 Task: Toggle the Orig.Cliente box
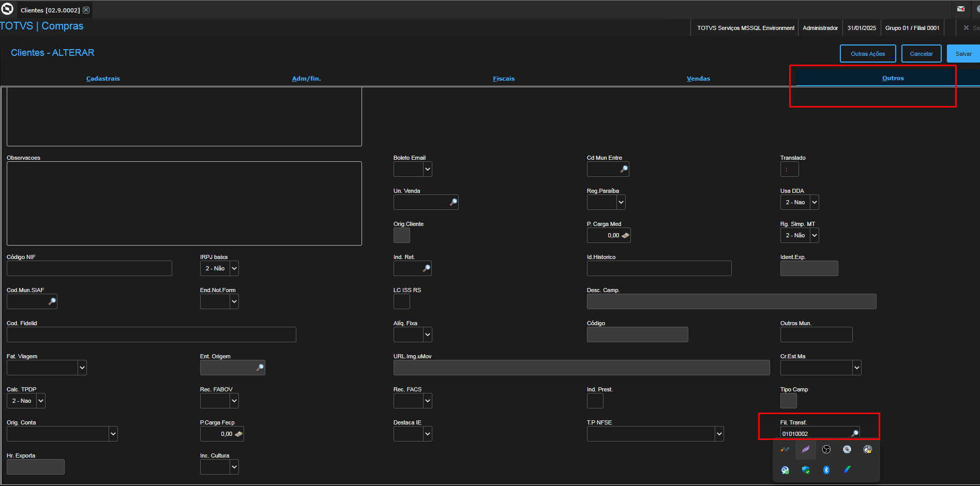tap(402, 235)
